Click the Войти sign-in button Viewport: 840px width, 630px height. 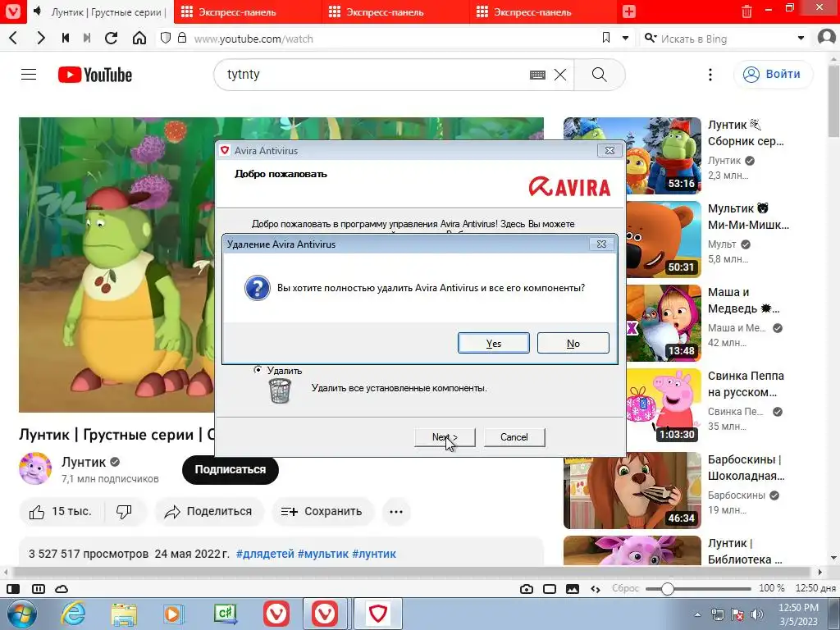point(773,75)
